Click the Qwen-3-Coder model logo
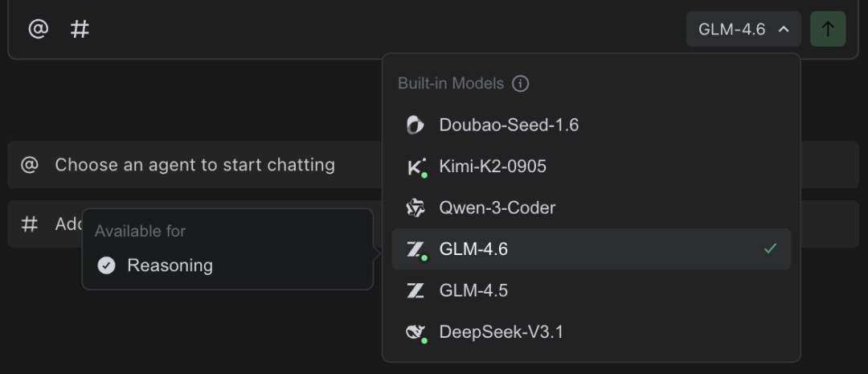Screen dimensions: 868x374 point(415,208)
